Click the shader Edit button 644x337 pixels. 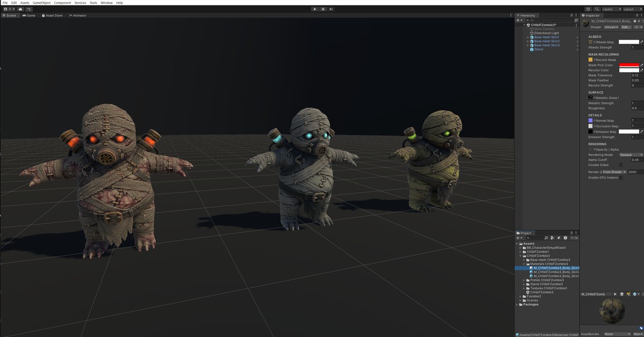626,27
